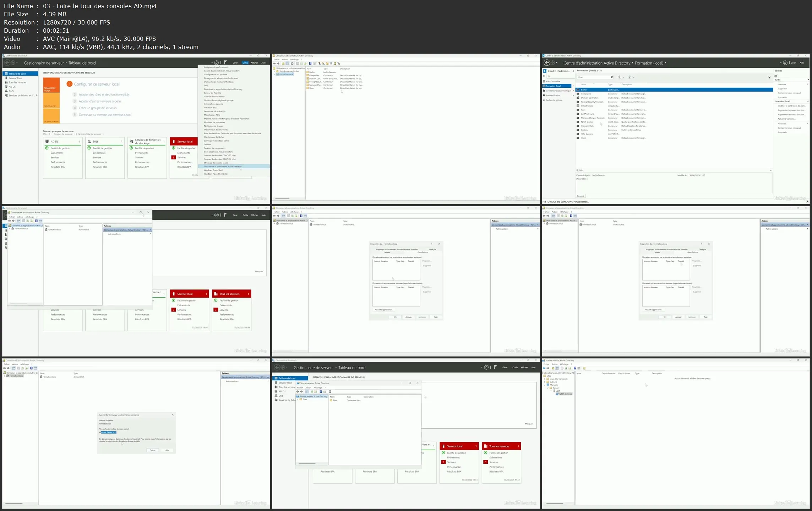Click 'Ajouter des rôles et des fonctionnalités' link
This screenshot has height=511, width=812.
coord(104,94)
